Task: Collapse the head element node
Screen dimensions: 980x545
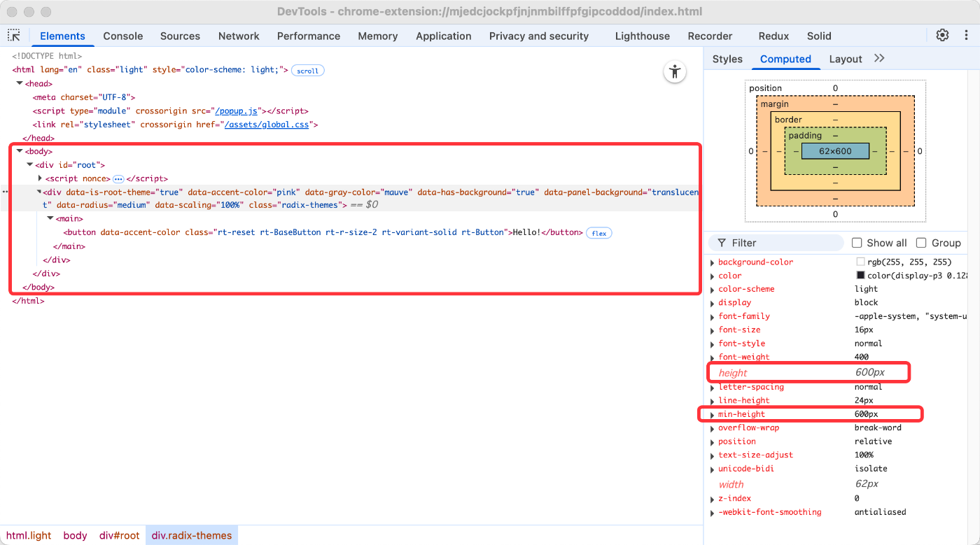Action: point(20,83)
